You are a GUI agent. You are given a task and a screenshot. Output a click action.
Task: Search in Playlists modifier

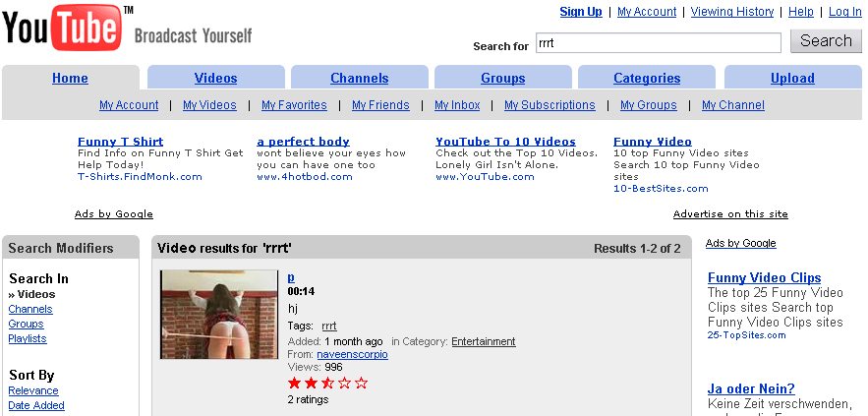click(x=28, y=338)
